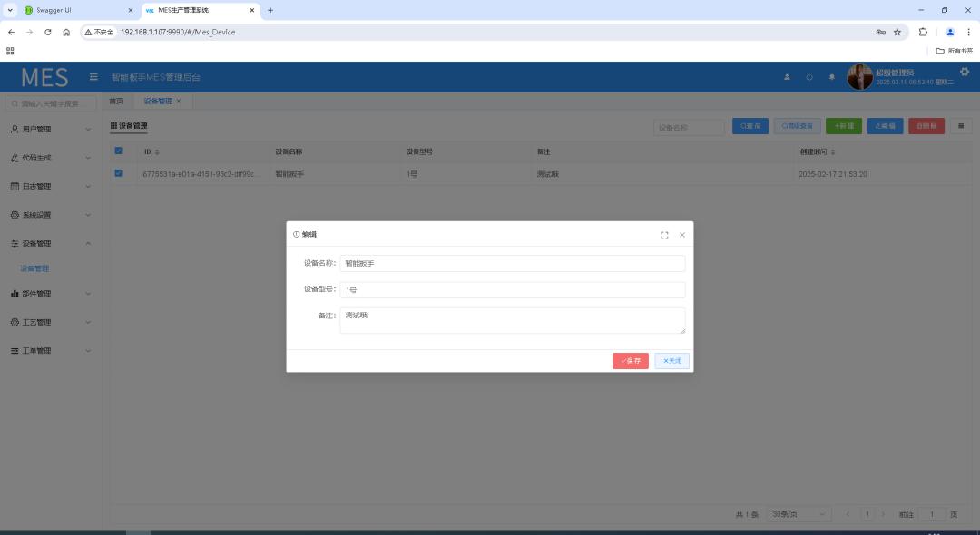Sort the table by 创建时间 column
Viewport: 980px width, 535px height.
click(x=832, y=151)
